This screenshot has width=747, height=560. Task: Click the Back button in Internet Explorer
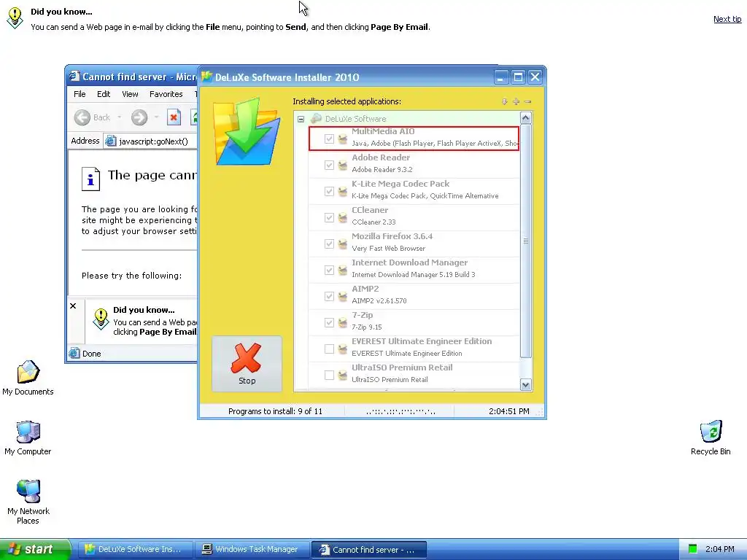93,117
